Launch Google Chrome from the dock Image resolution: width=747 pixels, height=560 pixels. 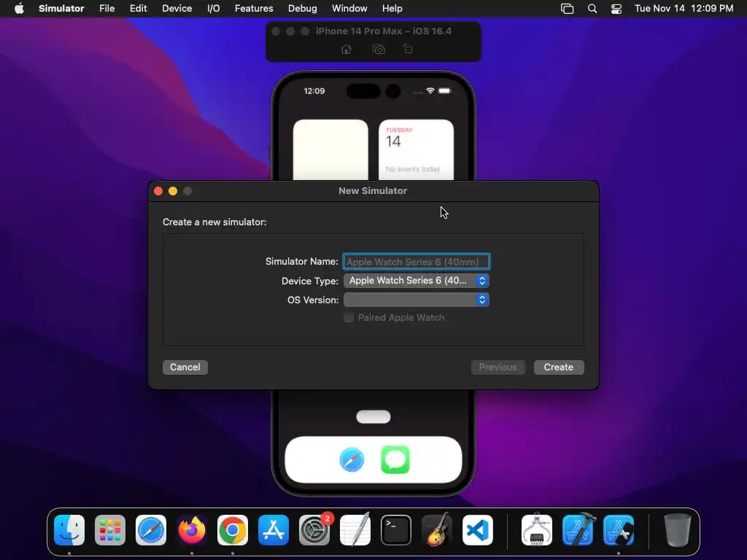(233, 530)
